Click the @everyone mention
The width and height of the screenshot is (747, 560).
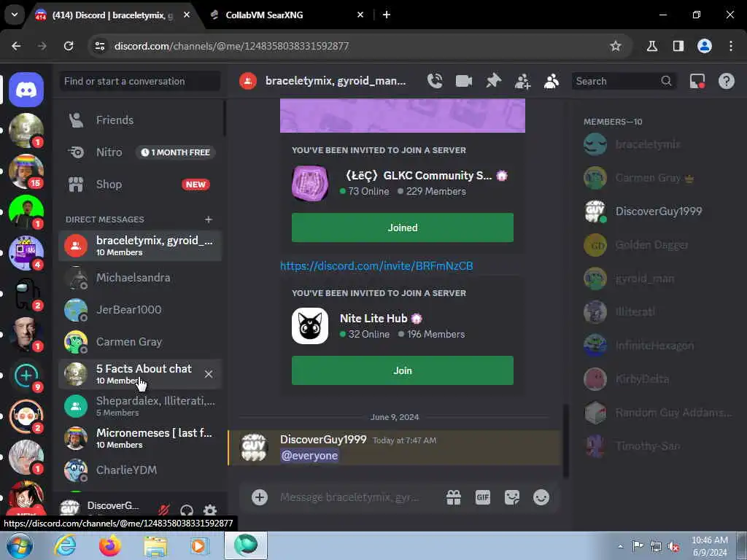(309, 456)
